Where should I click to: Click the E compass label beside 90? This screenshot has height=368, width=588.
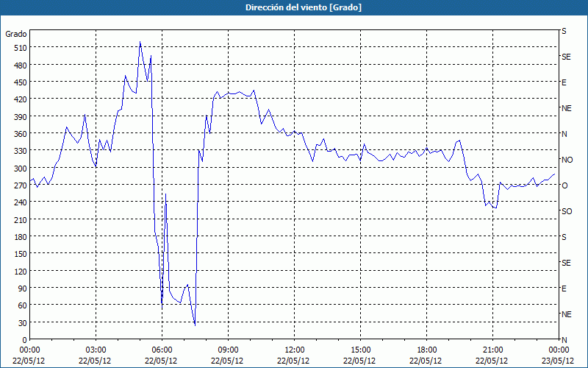coord(564,289)
